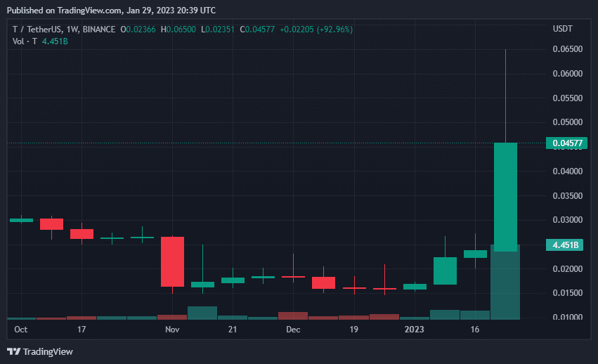Click the 17 label on time axis
598x364 pixels.
(x=82, y=330)
